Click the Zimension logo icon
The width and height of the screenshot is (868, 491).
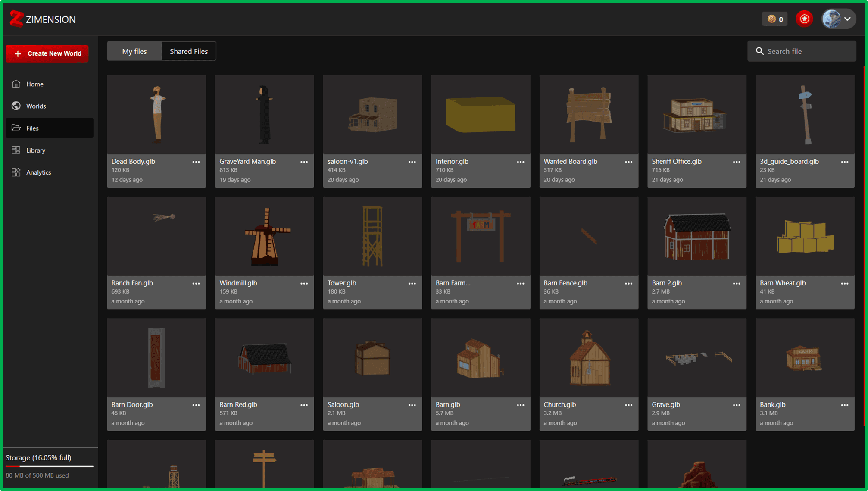pos(16,19)
